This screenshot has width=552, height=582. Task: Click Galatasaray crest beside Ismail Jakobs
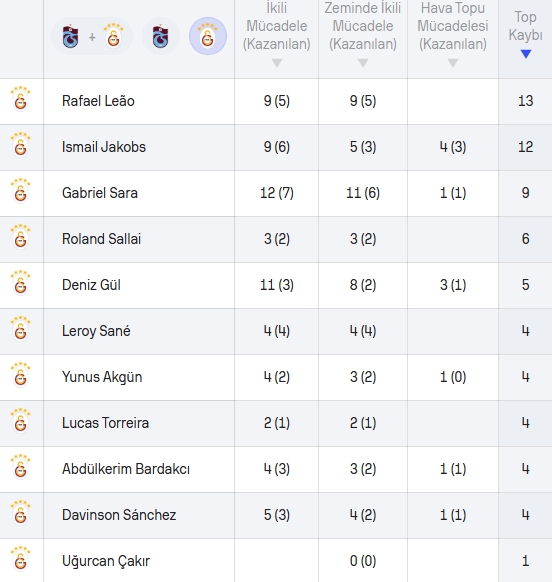tap(20, 145)
